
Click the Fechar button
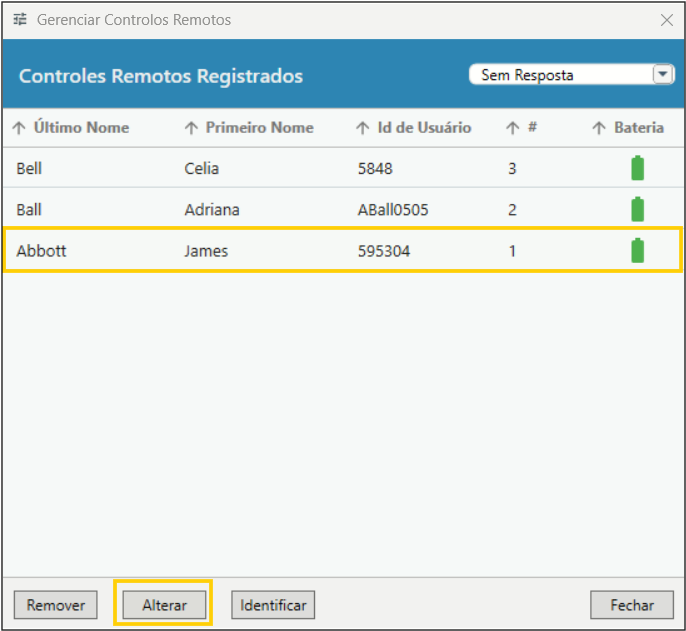pos(631,605)
